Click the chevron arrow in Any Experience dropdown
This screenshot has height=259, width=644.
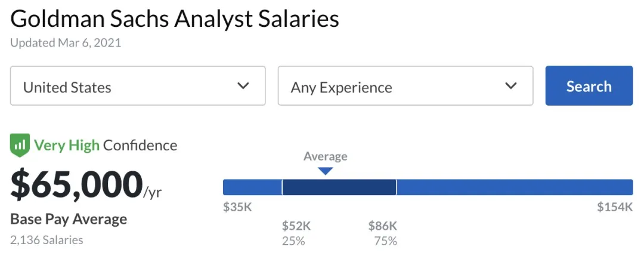(510, 86)
